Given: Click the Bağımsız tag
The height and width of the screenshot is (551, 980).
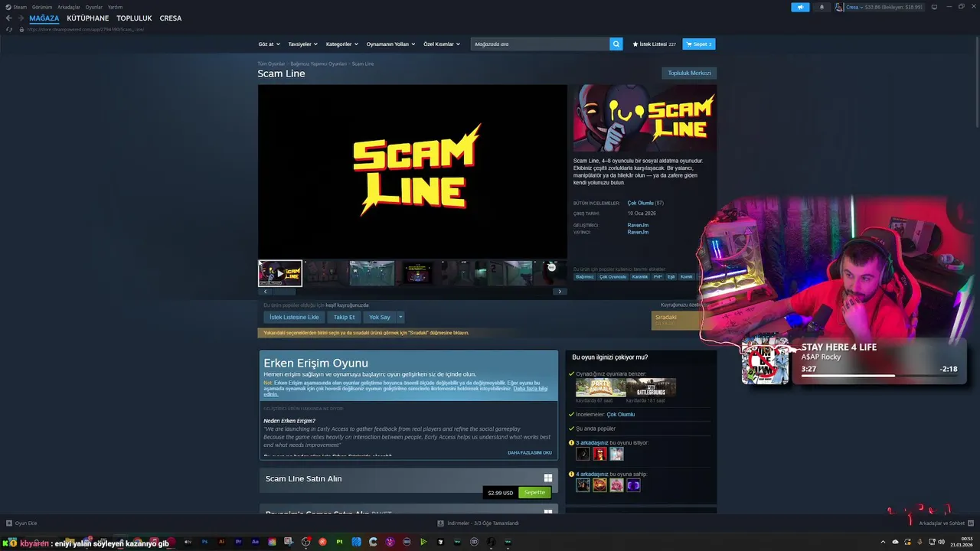Looking at the screenshot, I should pyautogui.click(x=585, y=277).
